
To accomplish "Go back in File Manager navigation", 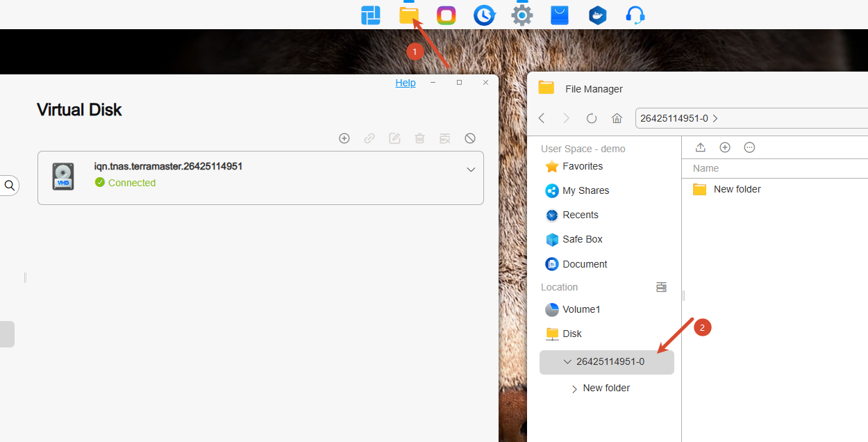I will 542,118.
